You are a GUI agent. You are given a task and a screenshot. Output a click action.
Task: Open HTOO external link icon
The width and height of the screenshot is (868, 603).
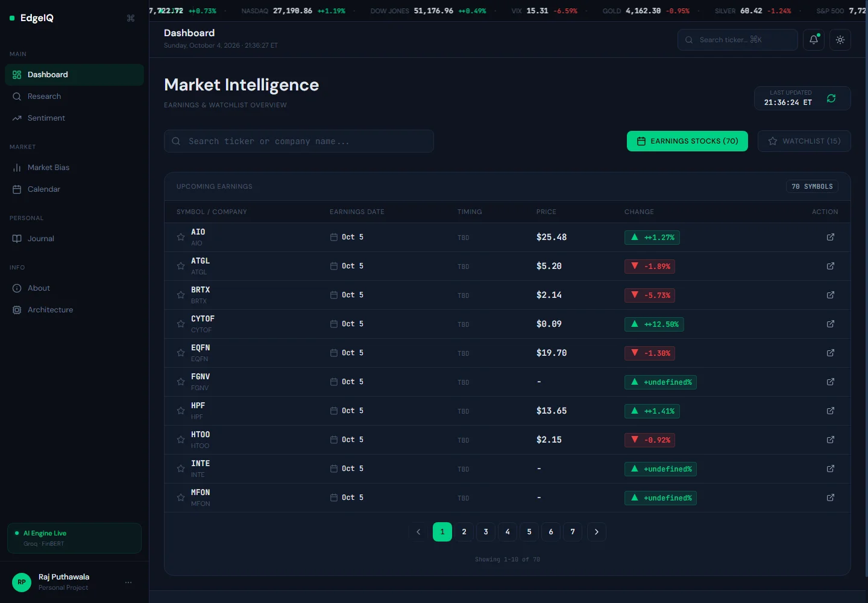831,440
